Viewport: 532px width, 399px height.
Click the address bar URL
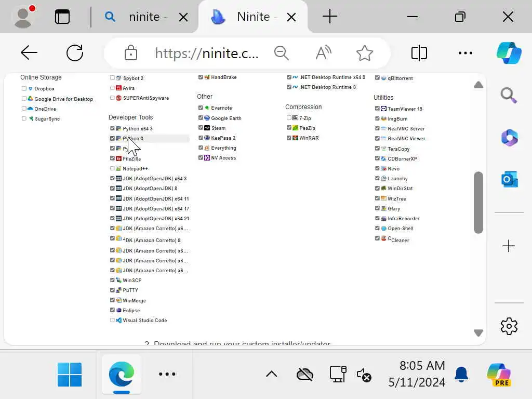(x=207, y=54)
